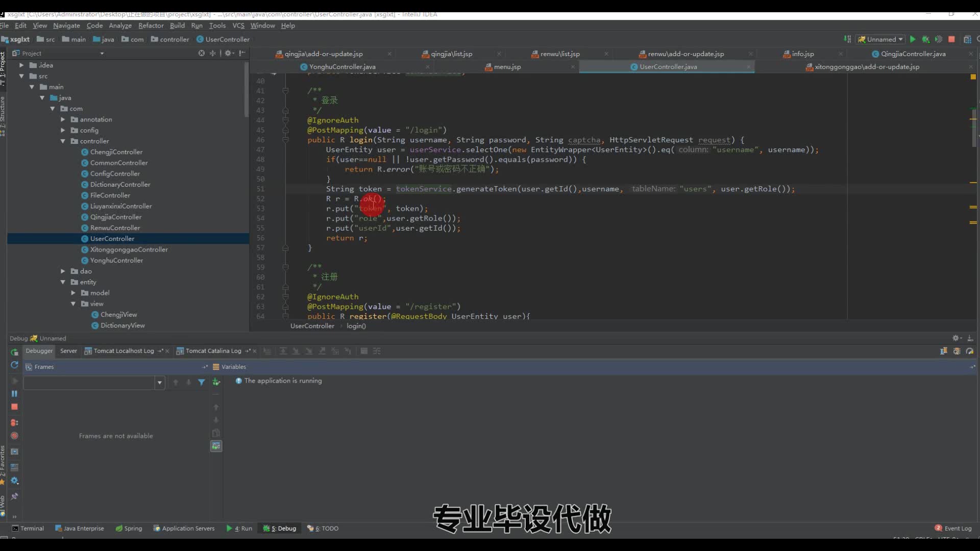Open the Unnamed run configuration dropdown
The width and height of the screenshot is (980, 551).
click(x=881, y=39)
